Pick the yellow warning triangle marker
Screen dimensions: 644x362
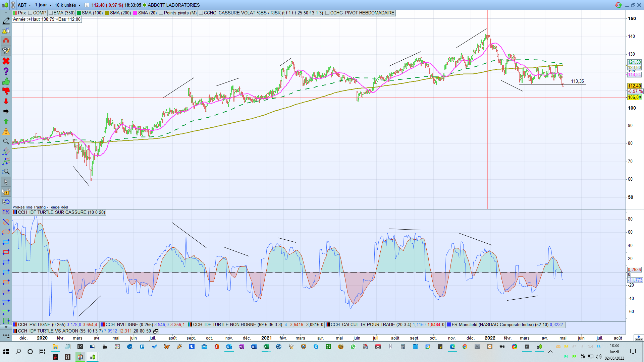6,131
